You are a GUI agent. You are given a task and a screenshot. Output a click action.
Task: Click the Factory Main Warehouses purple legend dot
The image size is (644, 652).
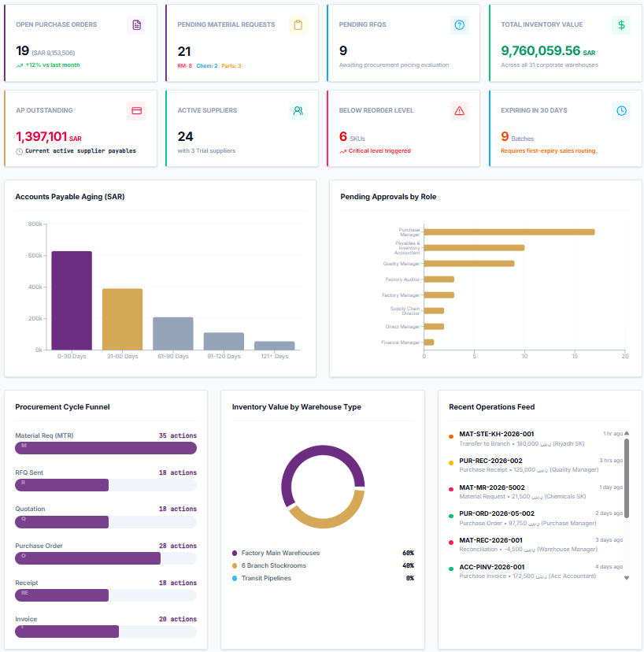coord(235,553)
